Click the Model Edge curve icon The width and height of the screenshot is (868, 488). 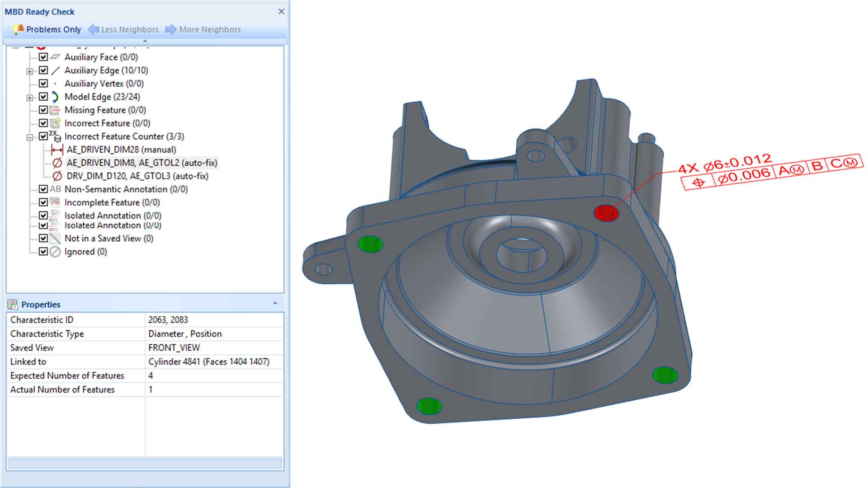point(55,97)
